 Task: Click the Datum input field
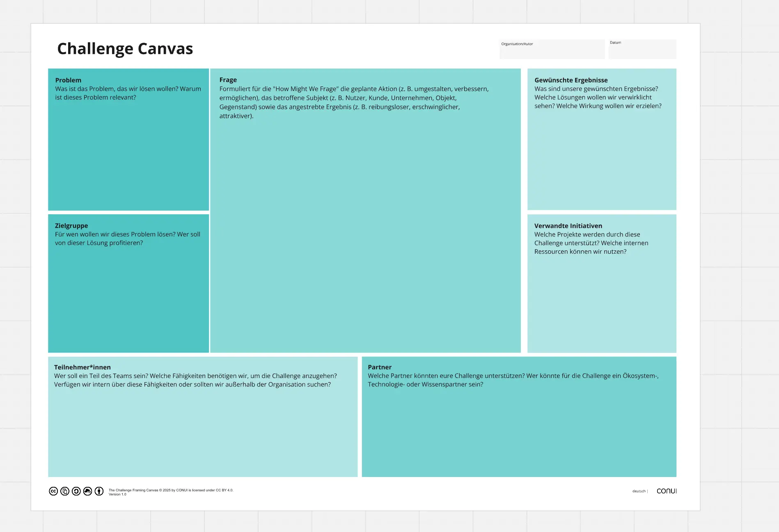point(642,49)
